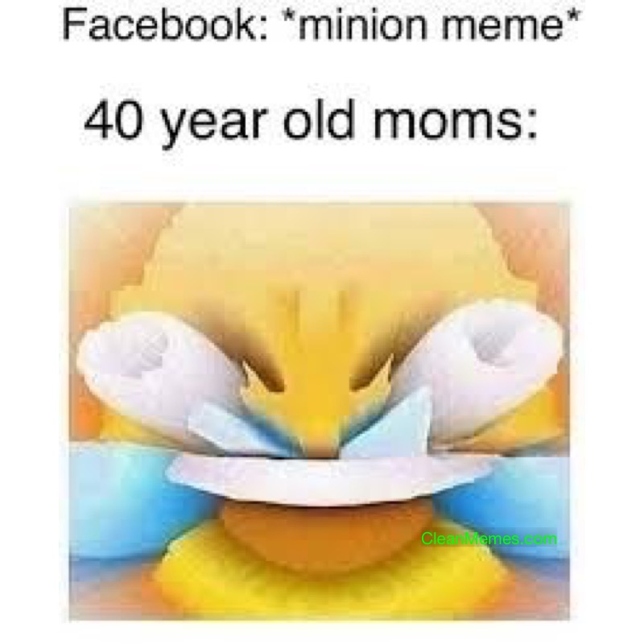Click the emoji's yellow forehead area

[320, 250]
